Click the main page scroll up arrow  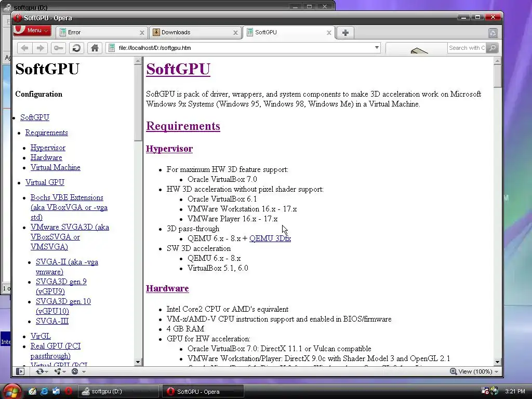497,61
